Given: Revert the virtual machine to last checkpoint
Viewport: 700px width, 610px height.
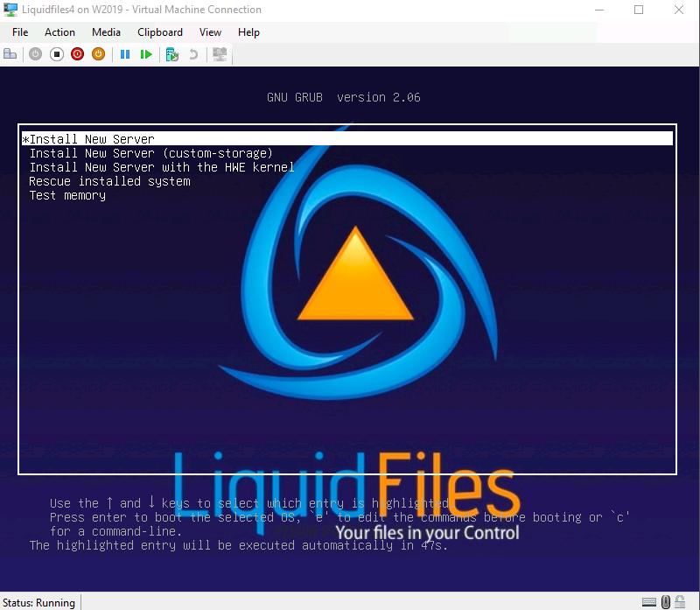Looking at the screenshot, I should coord(192,54).
